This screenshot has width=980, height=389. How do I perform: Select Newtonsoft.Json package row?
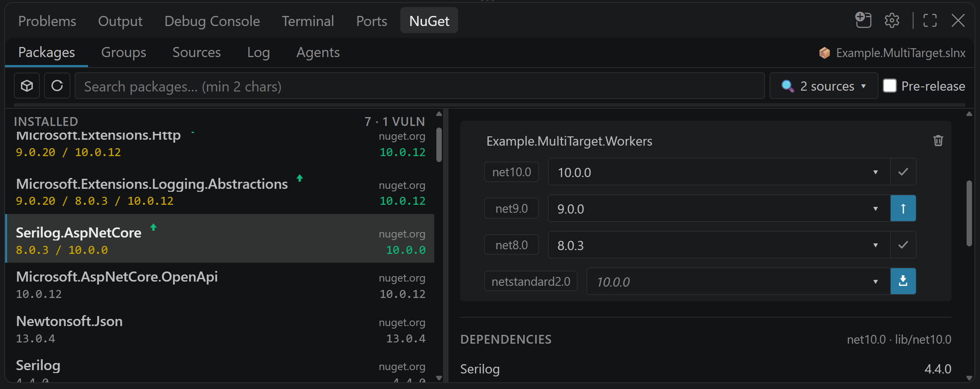point(220,329)
